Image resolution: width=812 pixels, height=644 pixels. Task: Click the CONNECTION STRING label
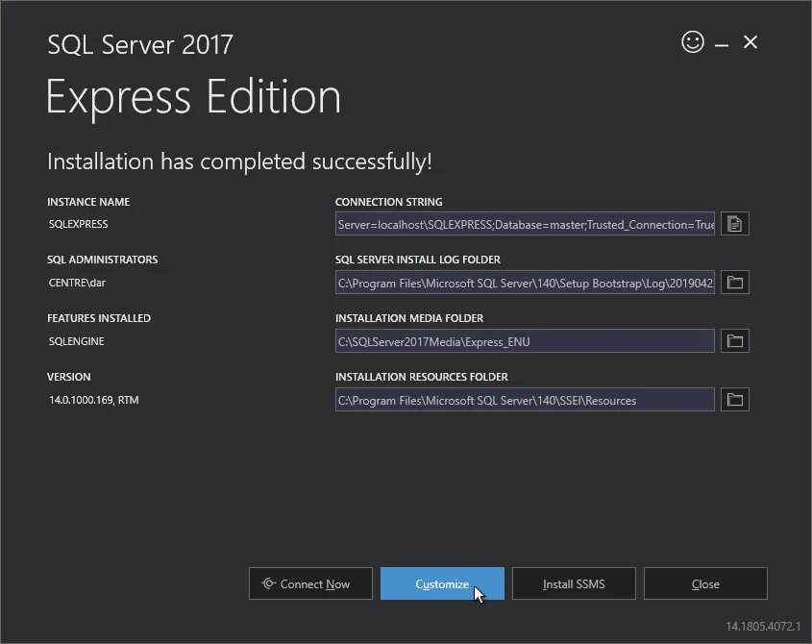(388, 202)
